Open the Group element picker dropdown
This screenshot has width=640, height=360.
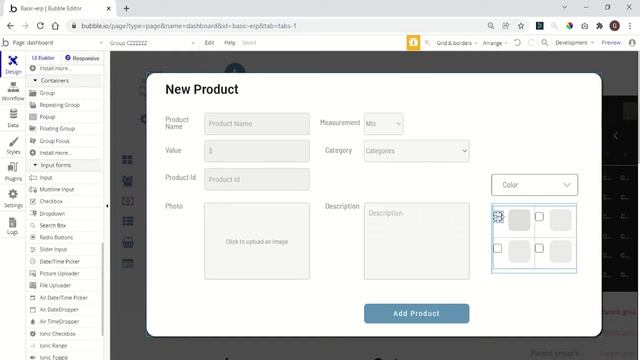point(152,43)
